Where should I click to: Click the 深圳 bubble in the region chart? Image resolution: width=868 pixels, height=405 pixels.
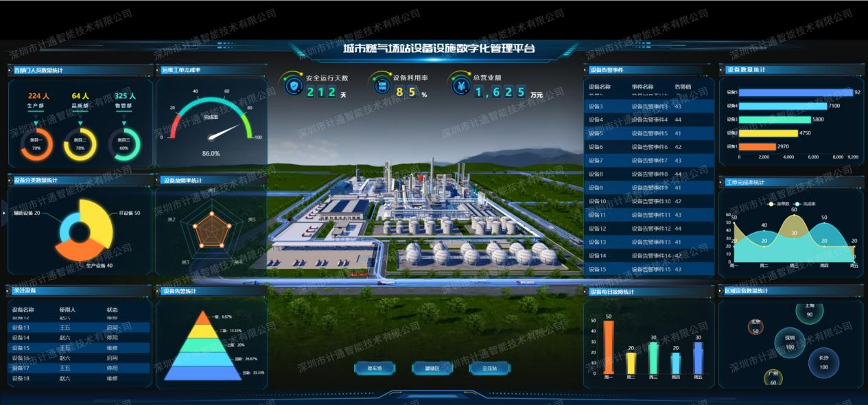(790, 342)
